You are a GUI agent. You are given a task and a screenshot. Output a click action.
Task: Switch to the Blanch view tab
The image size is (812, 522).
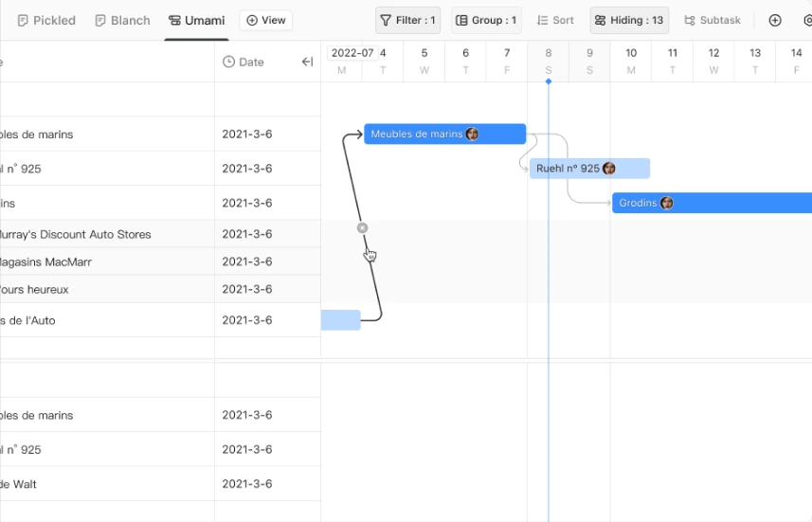123,20
